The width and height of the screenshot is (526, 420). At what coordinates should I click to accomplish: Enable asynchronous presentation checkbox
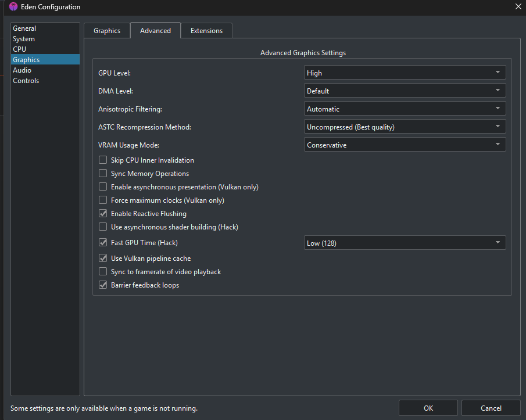[103, 186]
